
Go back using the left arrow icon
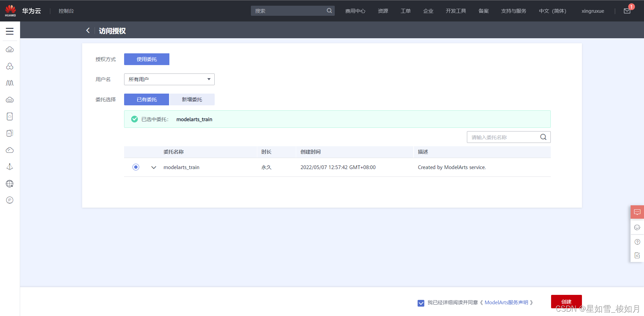tap(88, 31)
